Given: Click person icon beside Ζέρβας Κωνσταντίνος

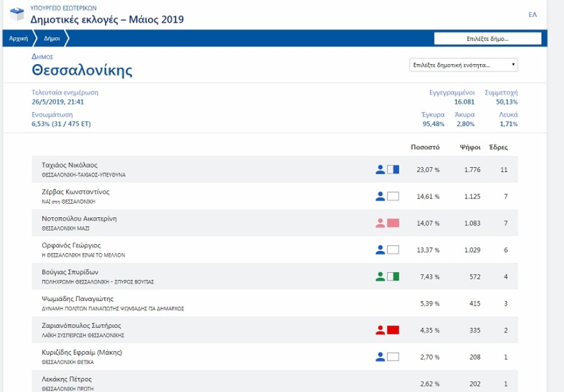Looking at the screenshot, I should coord(380,197).
